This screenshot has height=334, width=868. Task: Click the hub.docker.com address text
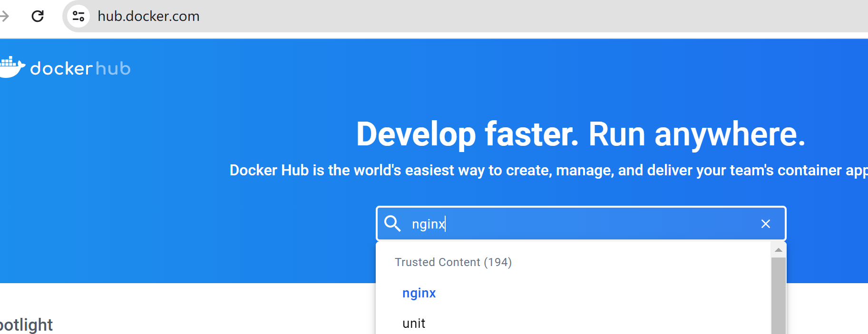148,16
